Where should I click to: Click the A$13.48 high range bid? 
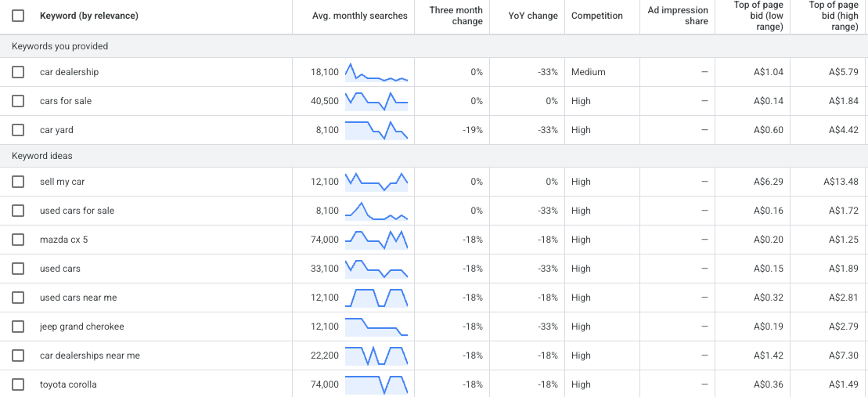pos(841,182)
